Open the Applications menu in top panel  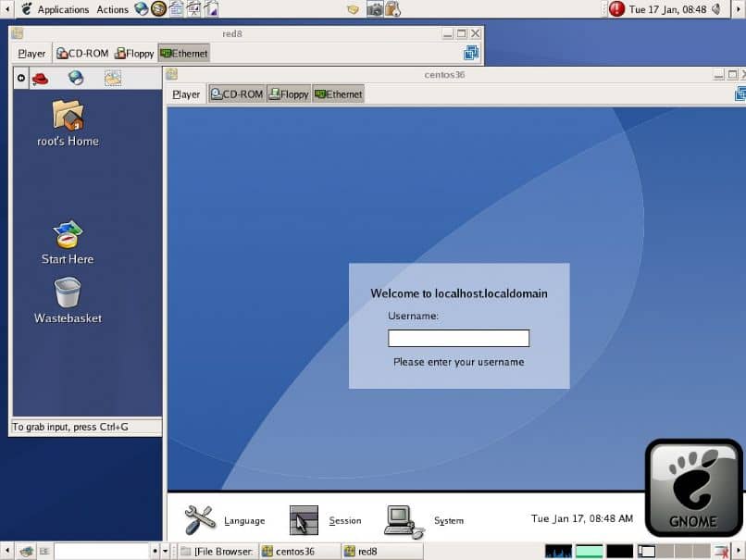pyautogui.click(x=63, y=9)
